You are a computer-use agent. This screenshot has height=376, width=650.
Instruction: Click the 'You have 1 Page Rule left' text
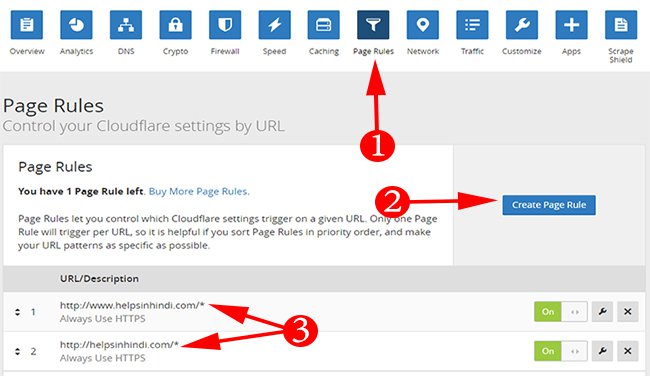(81, 192)
